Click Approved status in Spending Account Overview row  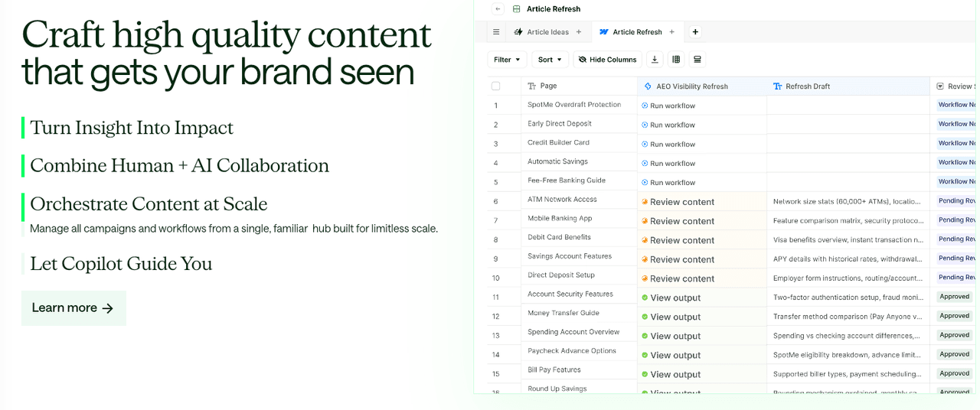955,335
